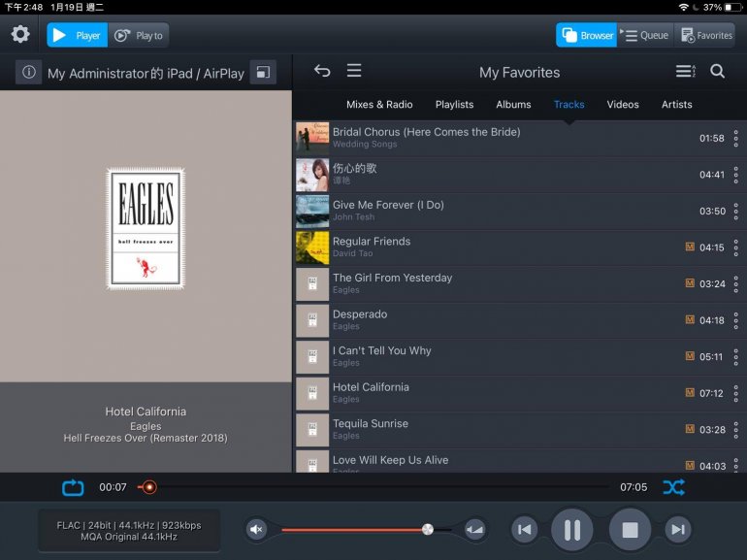Open the Artists tab
This screenshot has width=747, height=560.
click(676, 105)
